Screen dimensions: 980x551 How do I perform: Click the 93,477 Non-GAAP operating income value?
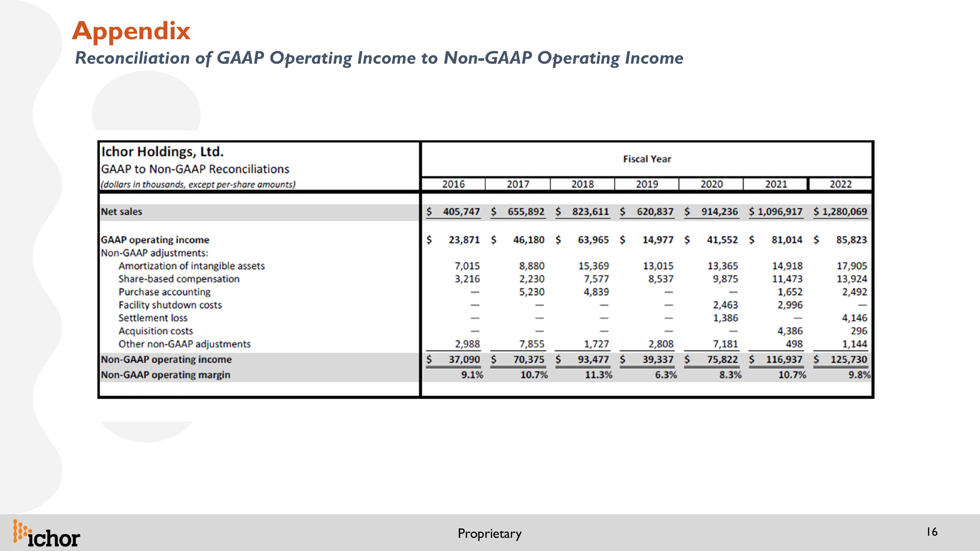click(x=594, y=359)
